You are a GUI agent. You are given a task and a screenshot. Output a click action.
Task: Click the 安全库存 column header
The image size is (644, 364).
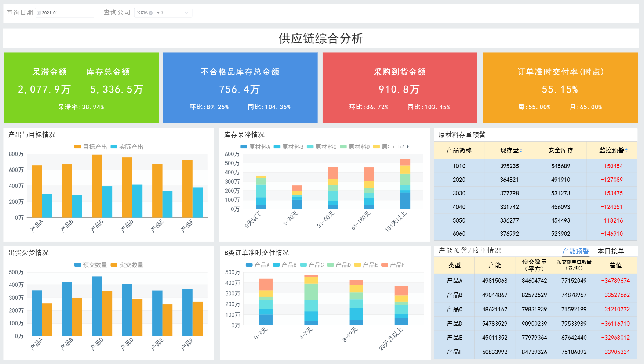[561, 151]
